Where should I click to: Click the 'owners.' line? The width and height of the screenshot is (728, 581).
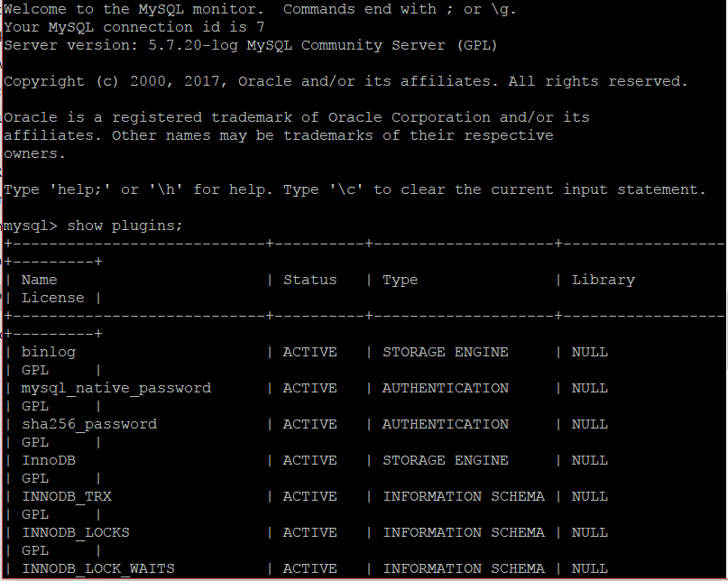[x=34, y=153]
